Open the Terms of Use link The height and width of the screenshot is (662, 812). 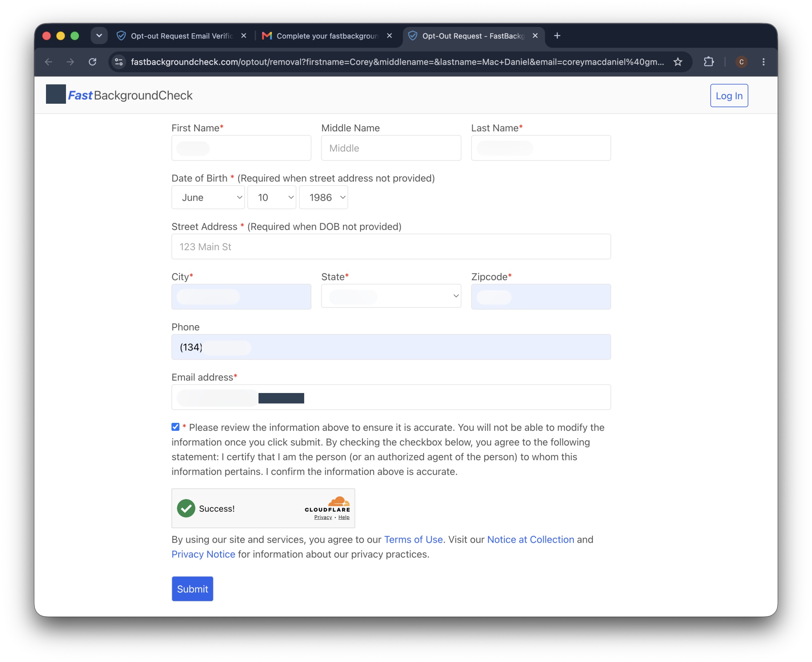tap(413, 539)
